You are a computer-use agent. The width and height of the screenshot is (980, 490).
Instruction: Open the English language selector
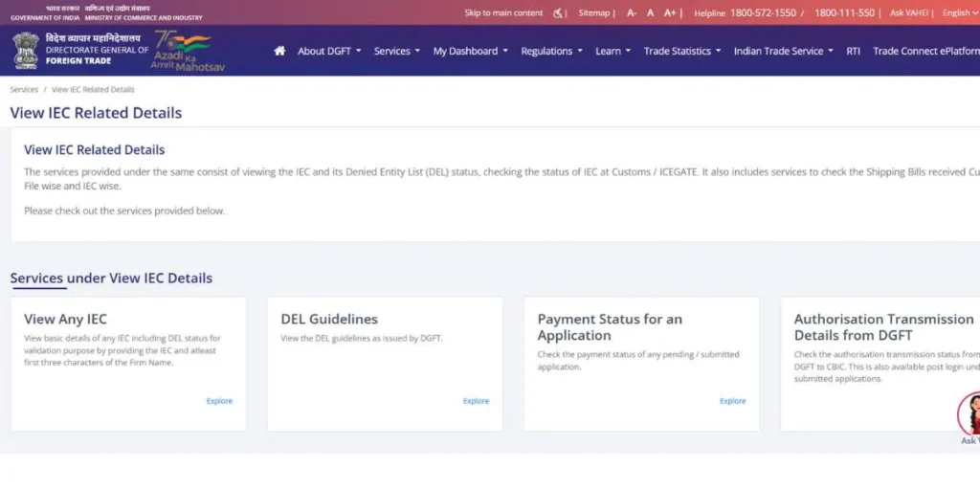pos(960,13)
